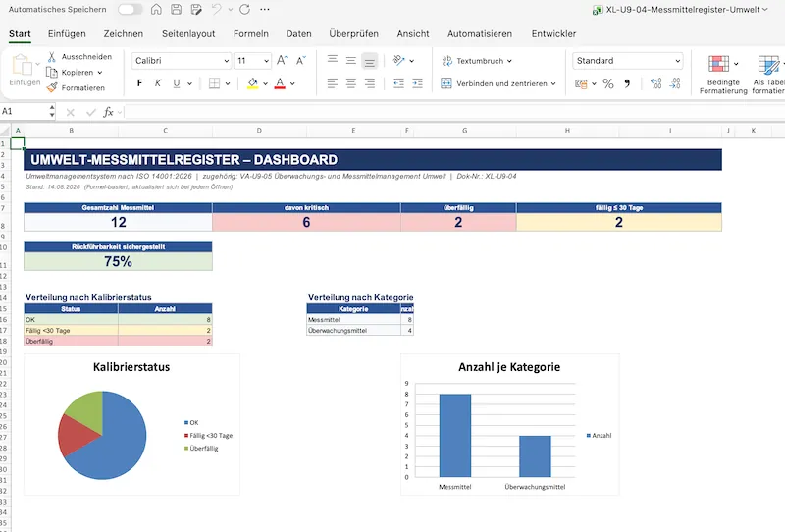The image size is (785, 532).
Task: Click the Home icon in title bar
Action: [x=156, y=9]
